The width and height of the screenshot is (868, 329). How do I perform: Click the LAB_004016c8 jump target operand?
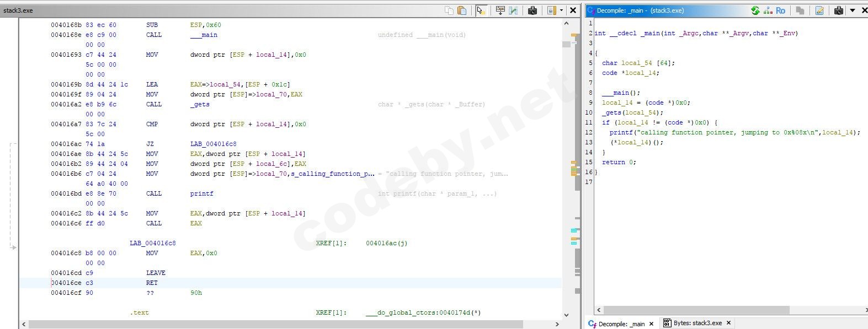tap(213, 144)
